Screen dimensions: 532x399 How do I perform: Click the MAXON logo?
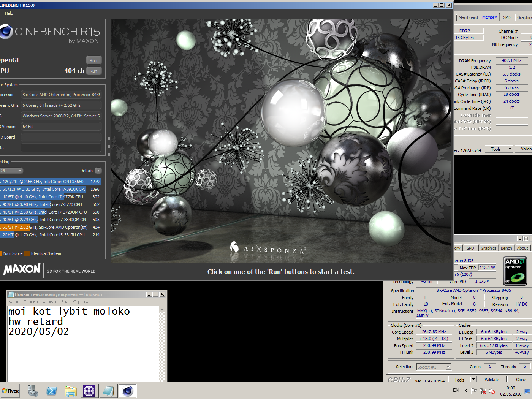[22, 269]
